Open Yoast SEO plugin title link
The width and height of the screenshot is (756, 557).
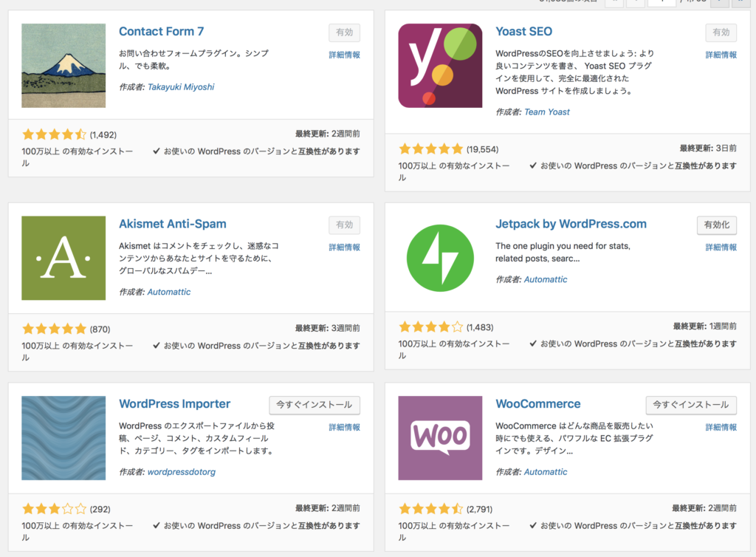pos(524,31)
